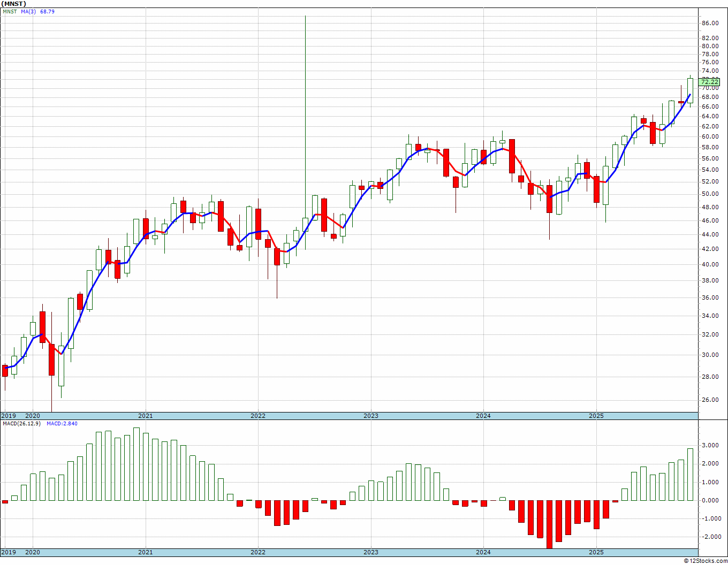Select the 28.00 price axis label
This screenshot has height=565, width=728.
710,377
